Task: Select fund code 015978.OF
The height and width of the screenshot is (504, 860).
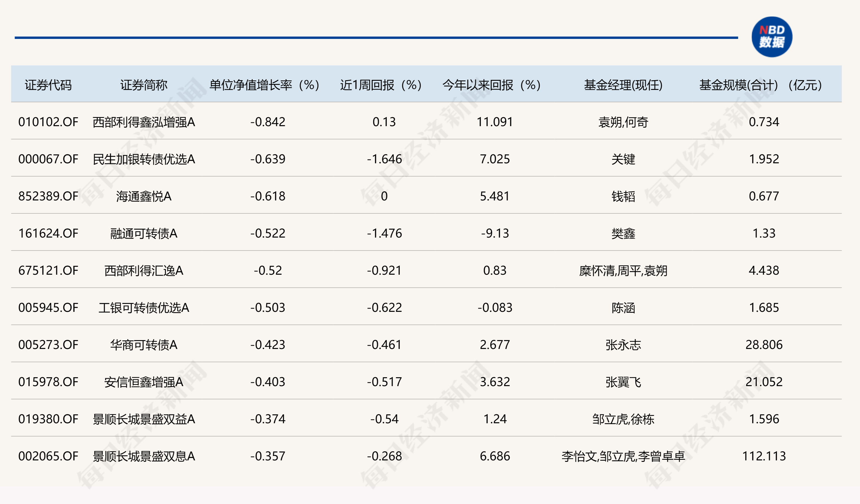Action: (48, 382)
